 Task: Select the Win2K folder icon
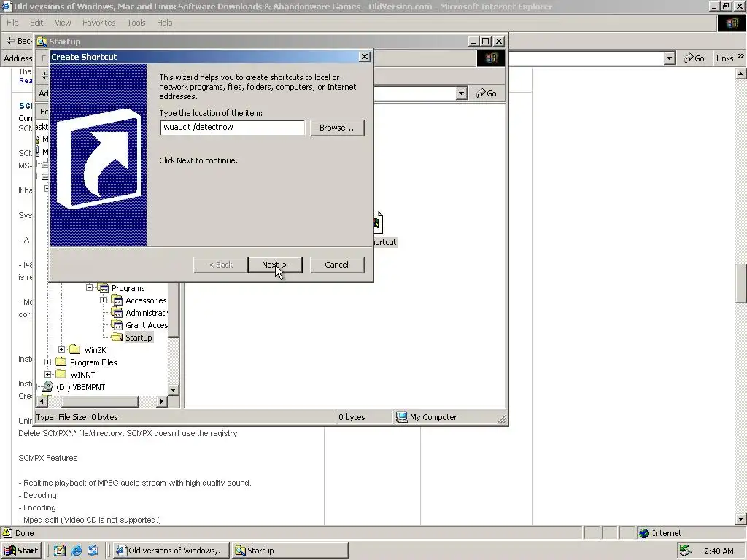pos(75,349)
